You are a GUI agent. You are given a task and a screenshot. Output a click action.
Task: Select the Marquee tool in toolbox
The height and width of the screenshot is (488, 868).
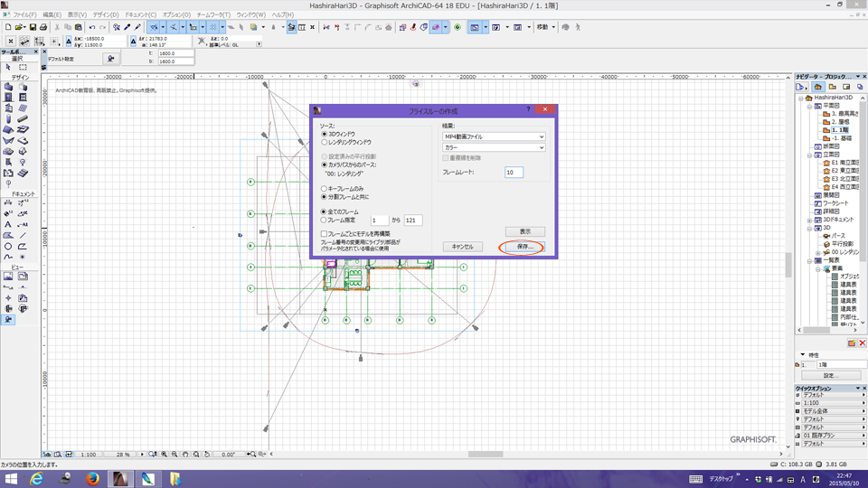23,67
